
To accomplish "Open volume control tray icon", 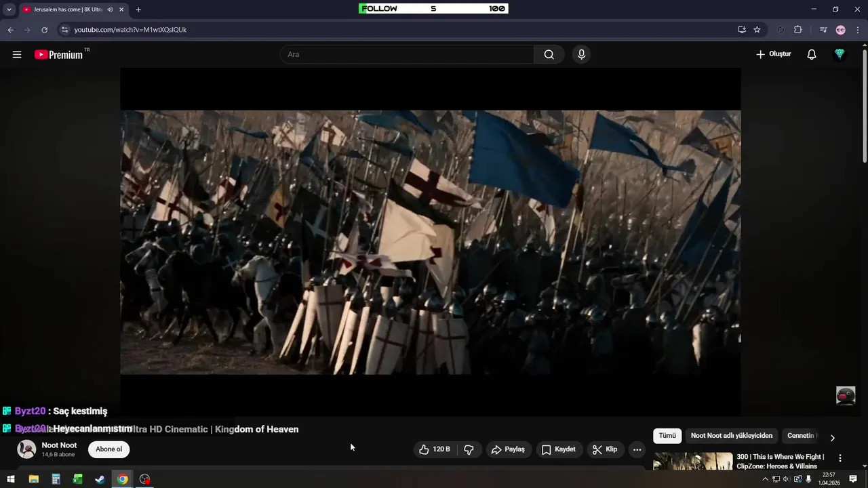I will pyautogui.click(x=787, y=479).
